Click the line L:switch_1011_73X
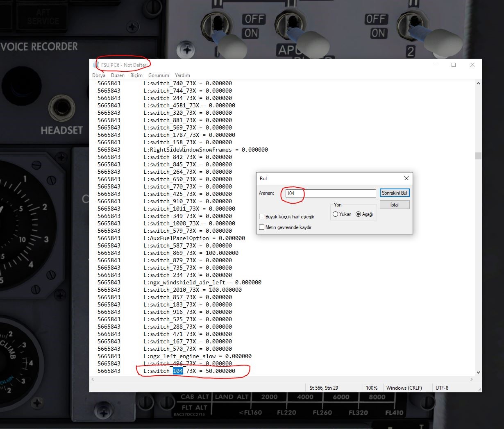This screenshot has height=429, width=504. point(189,209)
